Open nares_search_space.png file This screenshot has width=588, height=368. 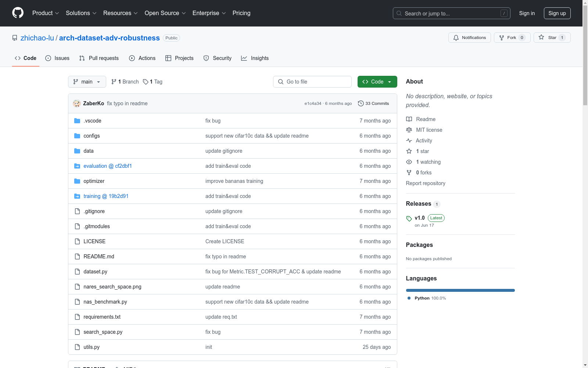112,287
